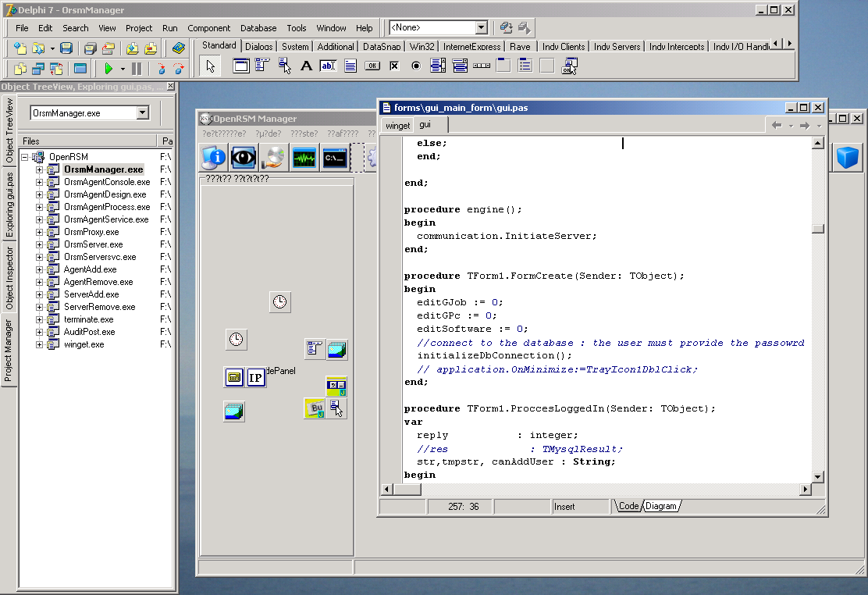Screen dimensions: 868x595
Task: Expand the winget.exe tree node
Action: click(x=39, y=344)
